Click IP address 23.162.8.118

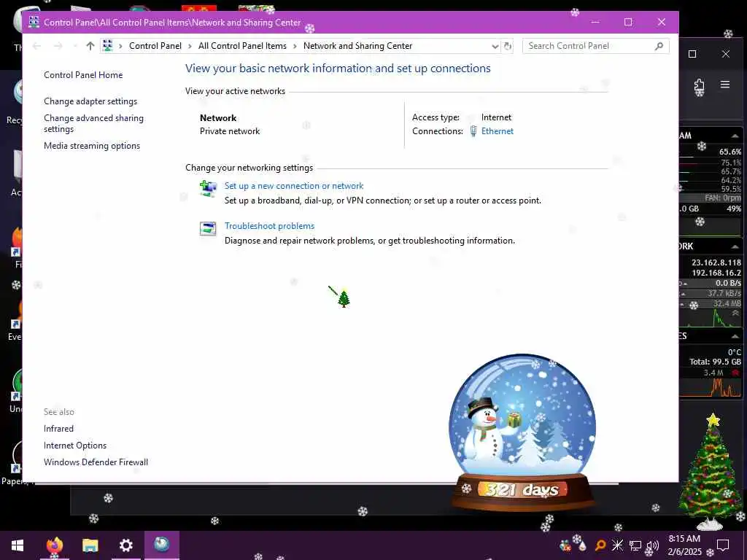tap(716, 262)
